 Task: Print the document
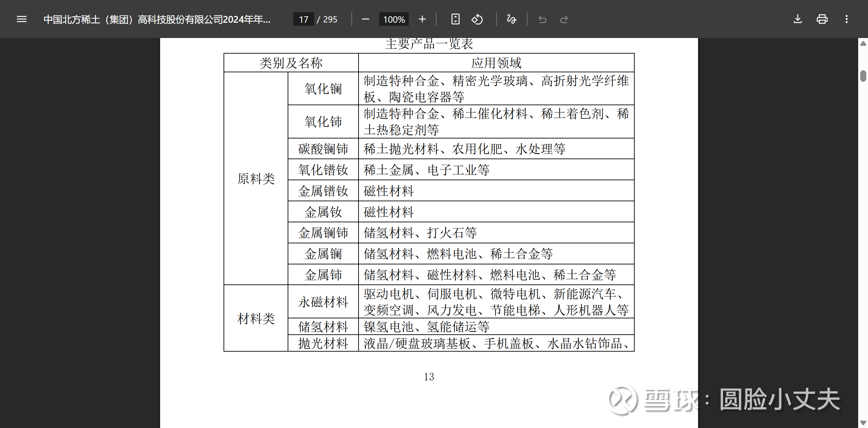click(822, 19)
